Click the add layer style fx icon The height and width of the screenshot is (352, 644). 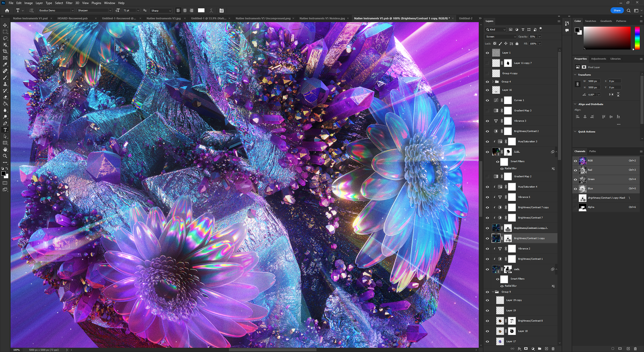(519, 349)
